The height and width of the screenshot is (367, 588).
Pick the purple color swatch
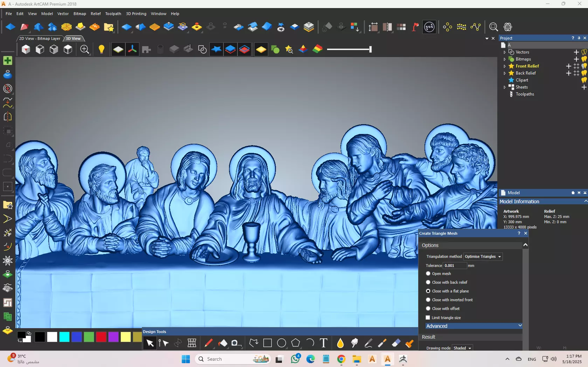113,337
